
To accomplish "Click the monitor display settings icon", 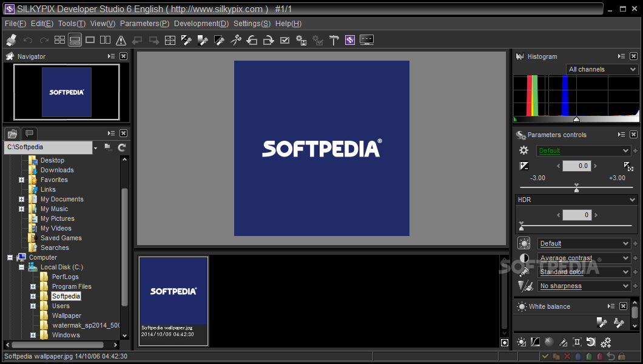I will point(366,40).
